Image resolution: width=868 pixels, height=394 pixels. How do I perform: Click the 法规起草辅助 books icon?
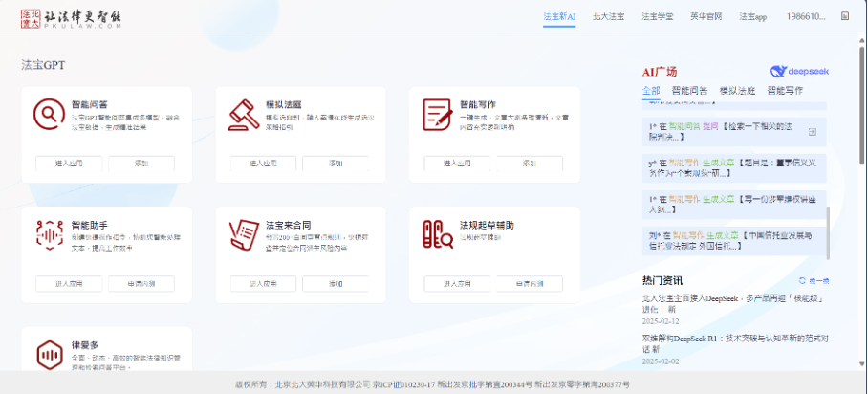(437, 234)
